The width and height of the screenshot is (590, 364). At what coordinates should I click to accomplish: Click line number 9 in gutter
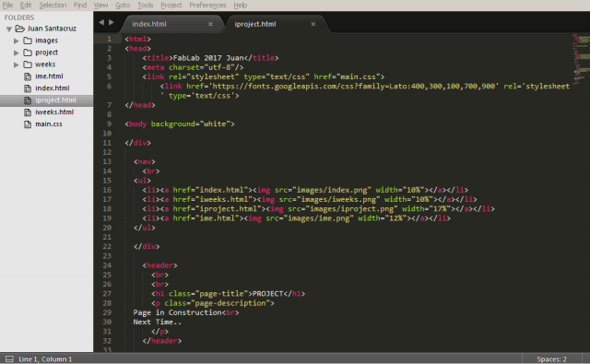pos(109,124)
